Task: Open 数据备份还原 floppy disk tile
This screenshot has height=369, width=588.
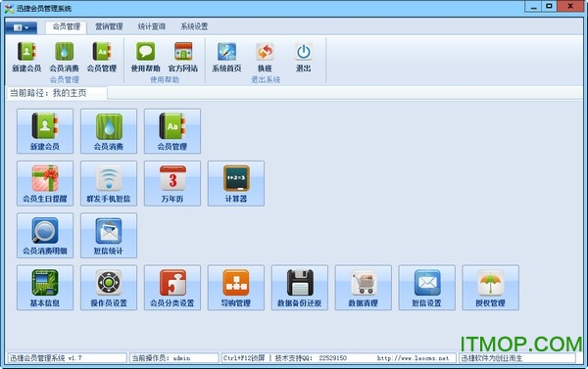Action: coord(300,288)
